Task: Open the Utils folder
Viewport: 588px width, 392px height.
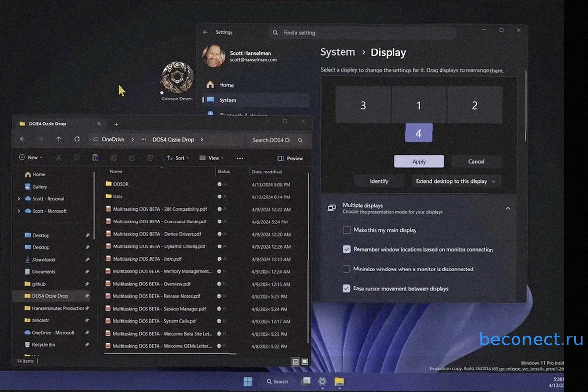Action: [x=118, y=196]
